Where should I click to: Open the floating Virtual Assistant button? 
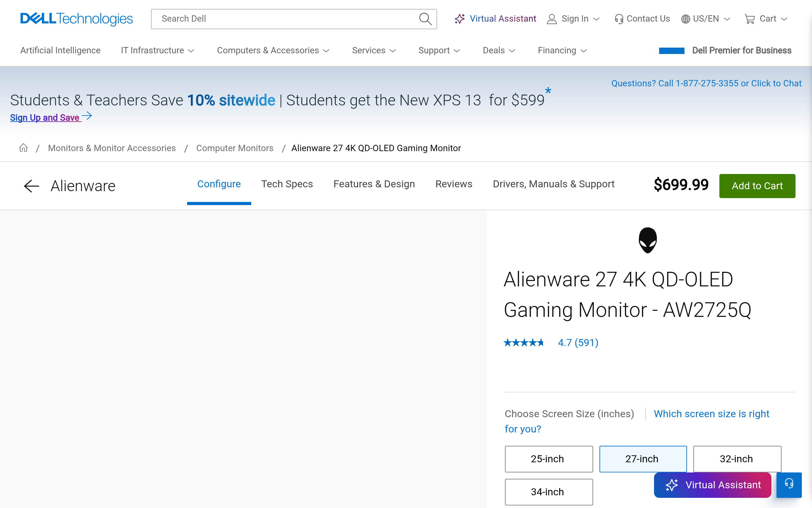click(x=712, y=485)
